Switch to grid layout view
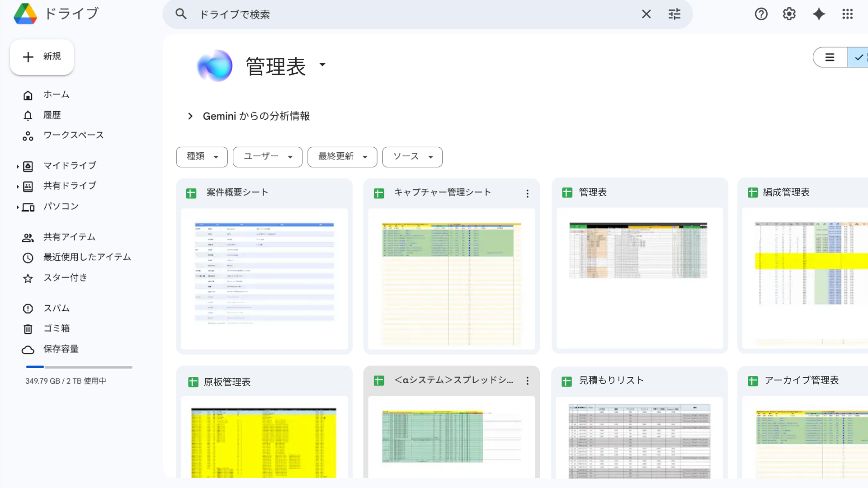868x488 pixels. pos(859,57)
